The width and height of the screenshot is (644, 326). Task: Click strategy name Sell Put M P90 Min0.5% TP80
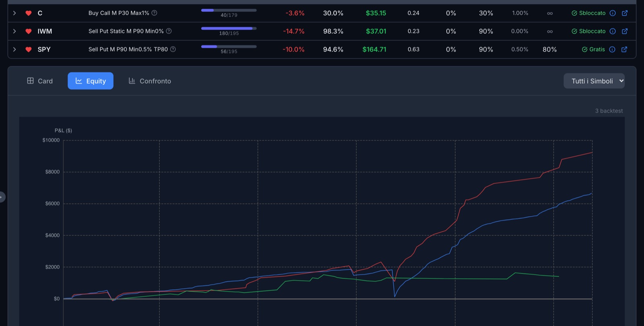(128, 49)
